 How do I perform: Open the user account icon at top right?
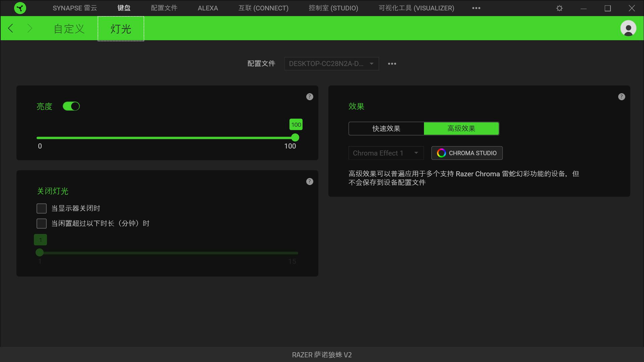coord(628,28)
